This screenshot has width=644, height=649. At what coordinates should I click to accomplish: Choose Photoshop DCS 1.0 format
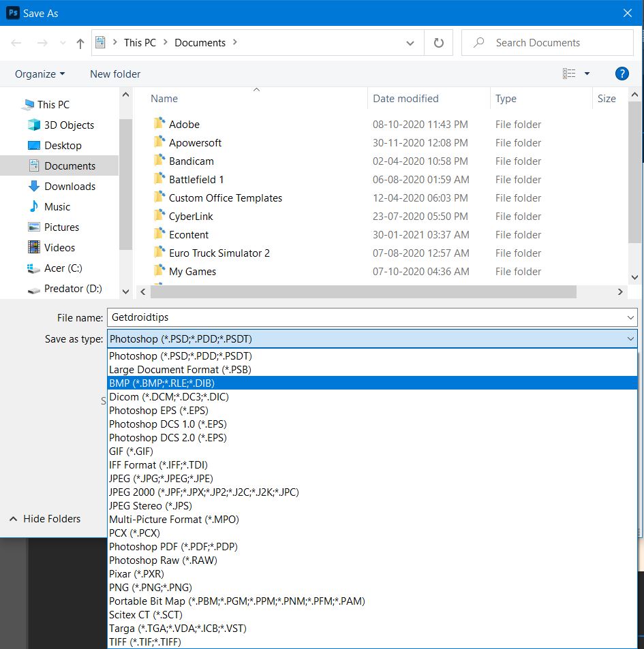pos(372,424)
